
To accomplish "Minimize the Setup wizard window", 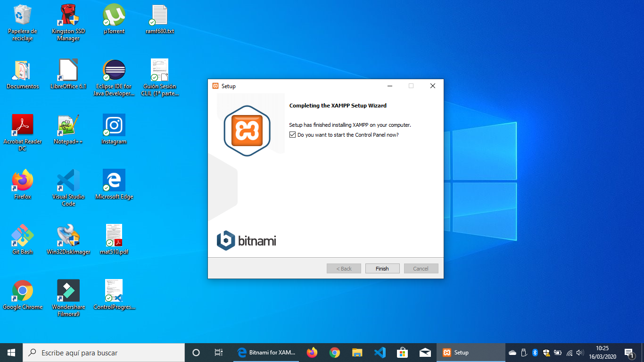I will point(389,86).
